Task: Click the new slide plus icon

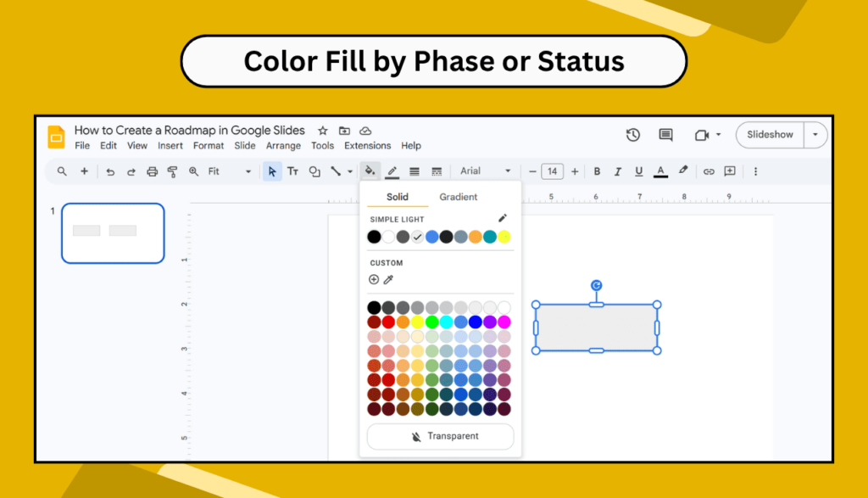Action: pyautogui.click(x=84, y=171)
